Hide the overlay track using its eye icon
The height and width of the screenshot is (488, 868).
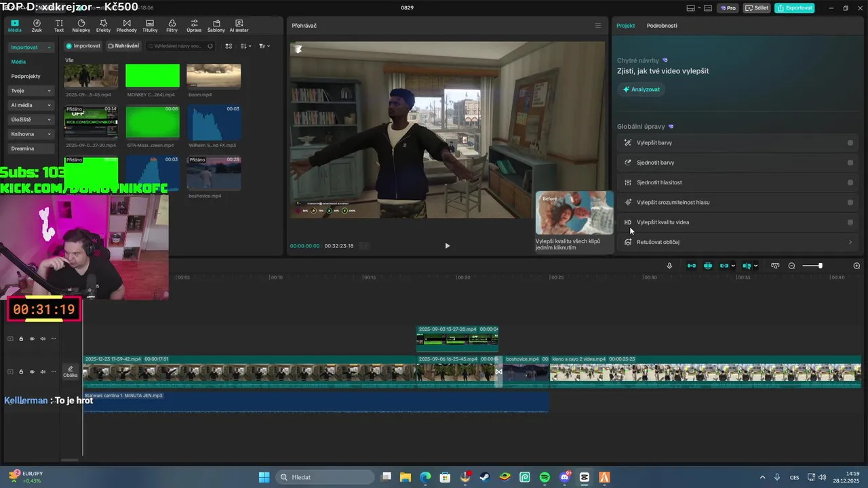click(x=32, y=339)
